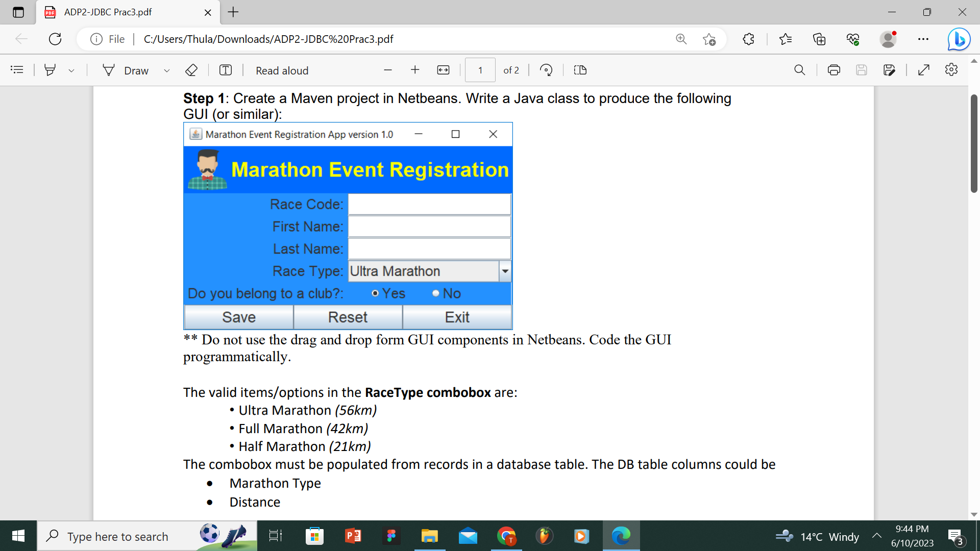Expand the Race Type combobox dropdown
Screen dimensions: 980x551
tap(504, 271)
